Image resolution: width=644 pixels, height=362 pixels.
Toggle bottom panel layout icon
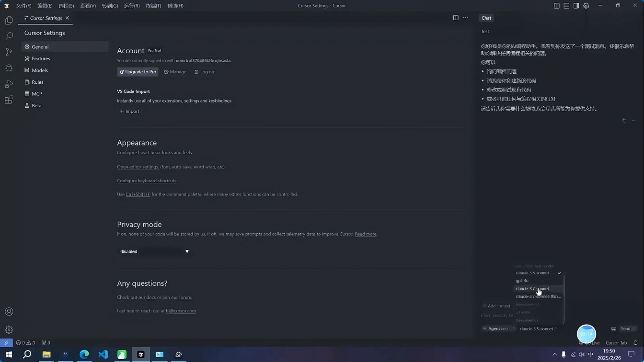click(566, 6)
